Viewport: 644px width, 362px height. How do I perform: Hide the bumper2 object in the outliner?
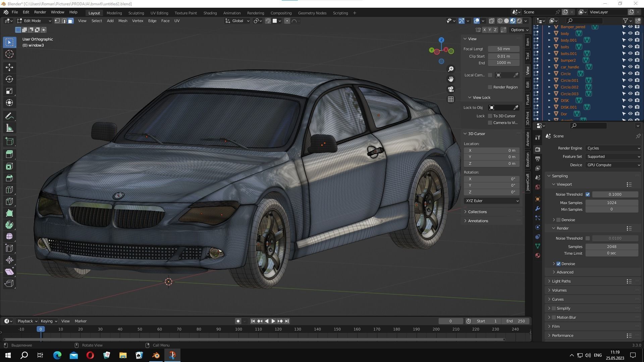pyautogui.click(x=630, y=60)
